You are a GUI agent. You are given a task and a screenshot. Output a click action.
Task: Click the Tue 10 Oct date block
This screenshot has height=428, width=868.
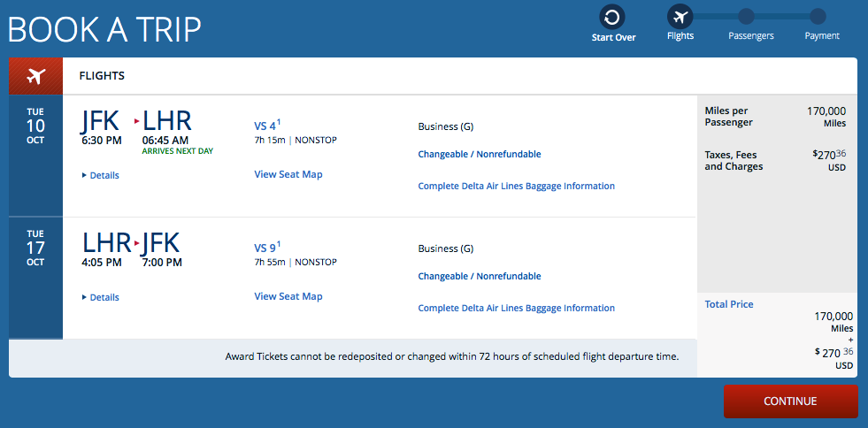click(35, 126)
